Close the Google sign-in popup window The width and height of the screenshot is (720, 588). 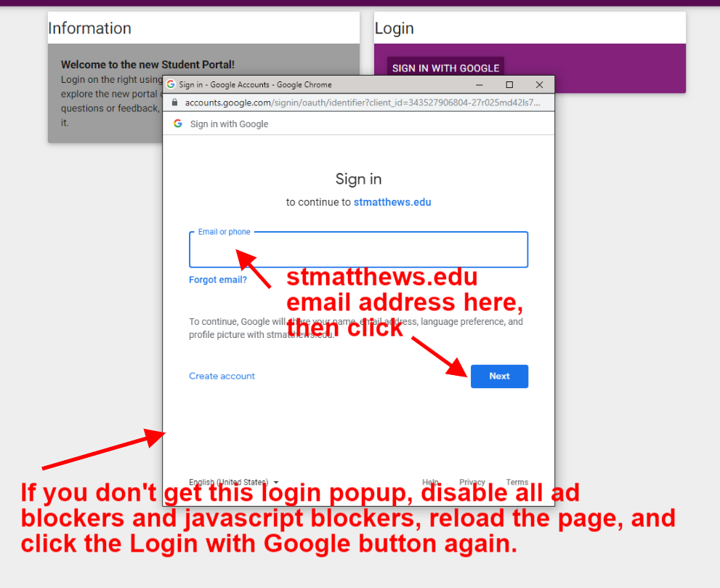tap(539, 84)
